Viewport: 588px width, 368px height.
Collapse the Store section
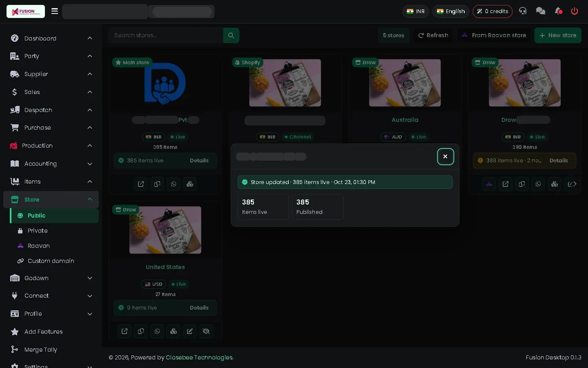coord(51,200)
